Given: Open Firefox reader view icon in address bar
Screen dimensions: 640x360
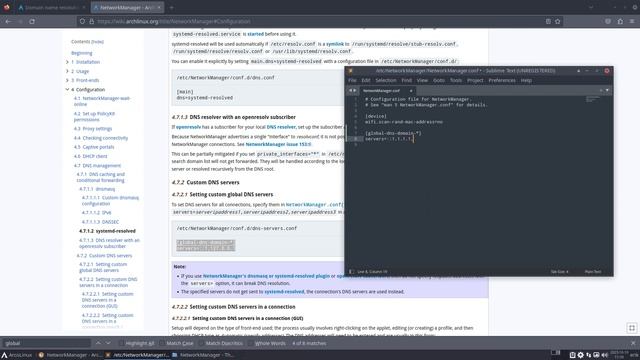Looking at the screenshot, I should (548, 21).
